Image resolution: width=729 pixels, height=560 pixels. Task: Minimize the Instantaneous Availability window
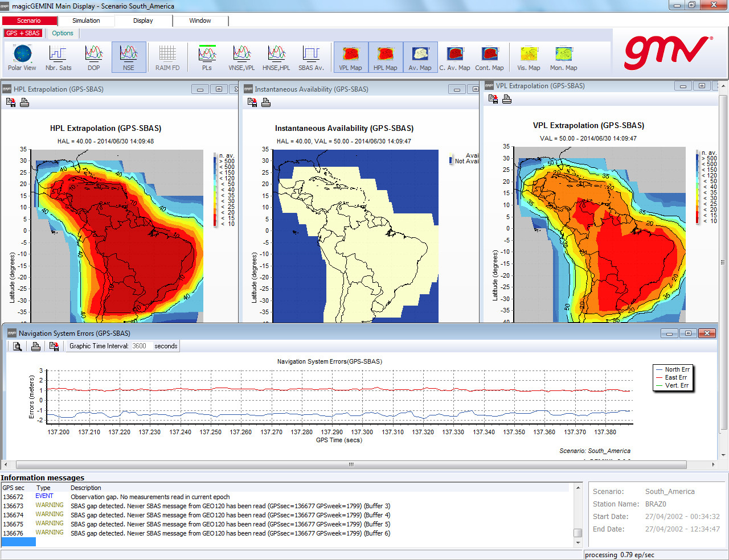point(457,89)
